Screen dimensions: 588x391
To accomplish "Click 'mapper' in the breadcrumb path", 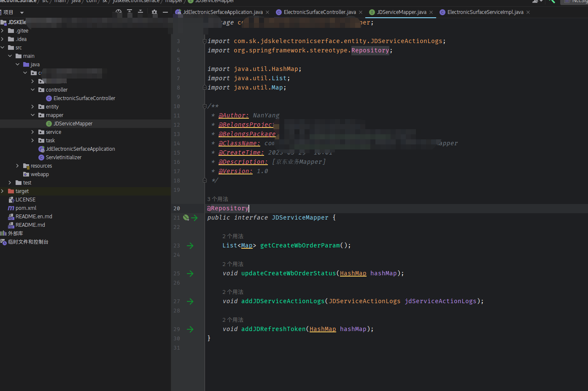I will point(173,1).
